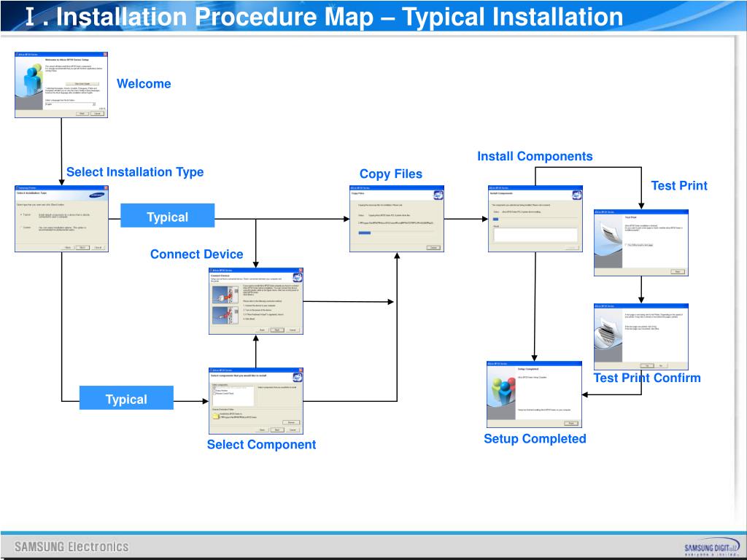Click Yes in Test Print Confirm dialog

(x=646, y=366)
